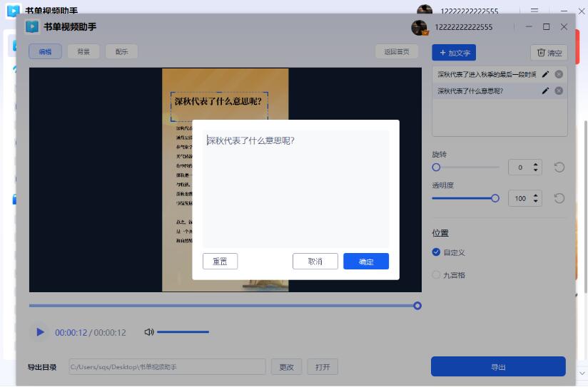Cancel the dialog with 取消 button

(315, 262)
